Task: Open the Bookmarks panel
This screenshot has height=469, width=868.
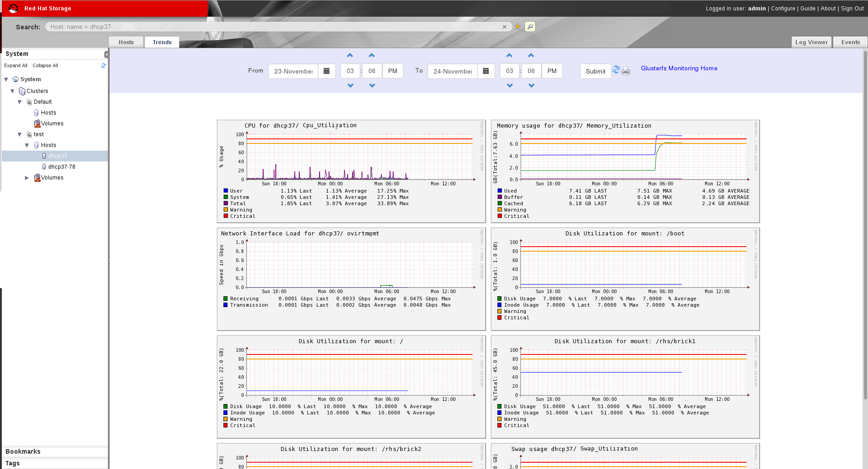Action: (x=55, y=451)
